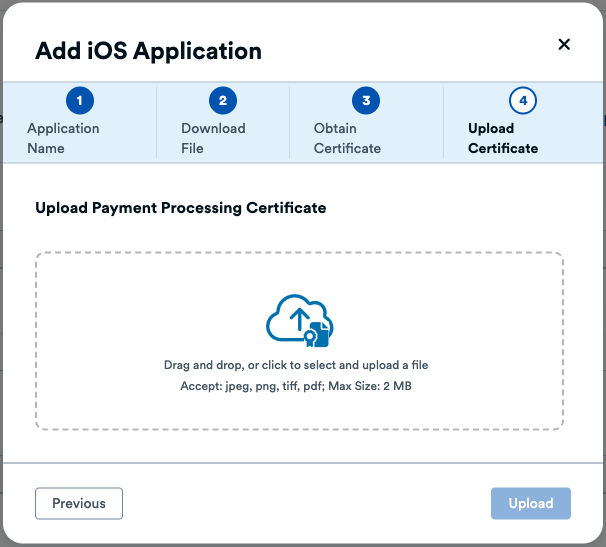Click the blue Upload button
This screenshot has height=547, width=606.
tap(530, 503)
